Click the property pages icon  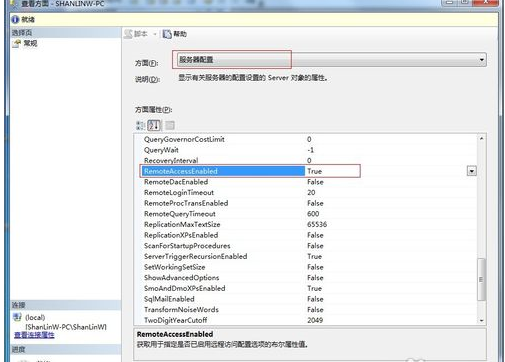(x=170, y=125)
